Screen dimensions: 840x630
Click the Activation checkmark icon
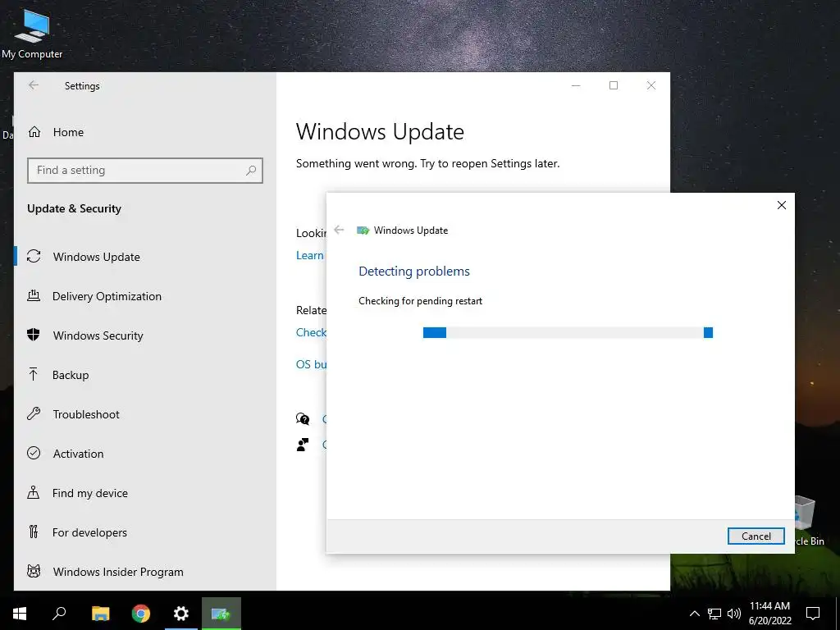tap(34, 453)
